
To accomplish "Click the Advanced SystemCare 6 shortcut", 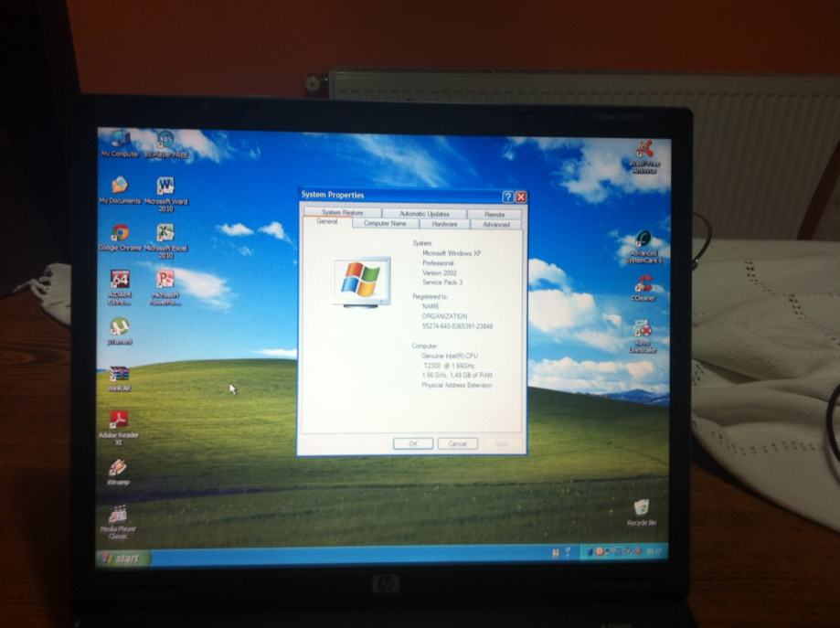I will pyautogui.click(x=644, y=247).
